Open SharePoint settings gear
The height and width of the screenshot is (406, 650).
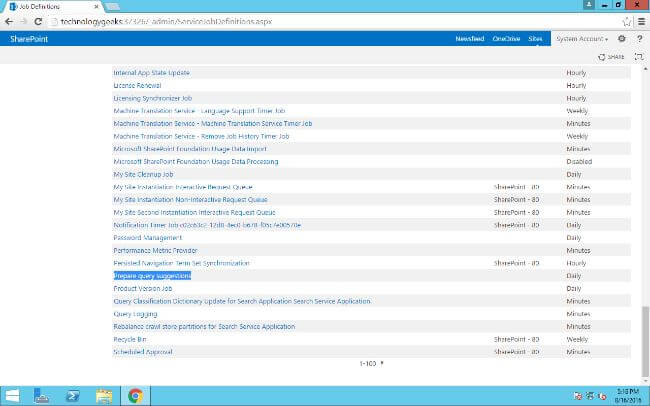click(x=621, y=39)
